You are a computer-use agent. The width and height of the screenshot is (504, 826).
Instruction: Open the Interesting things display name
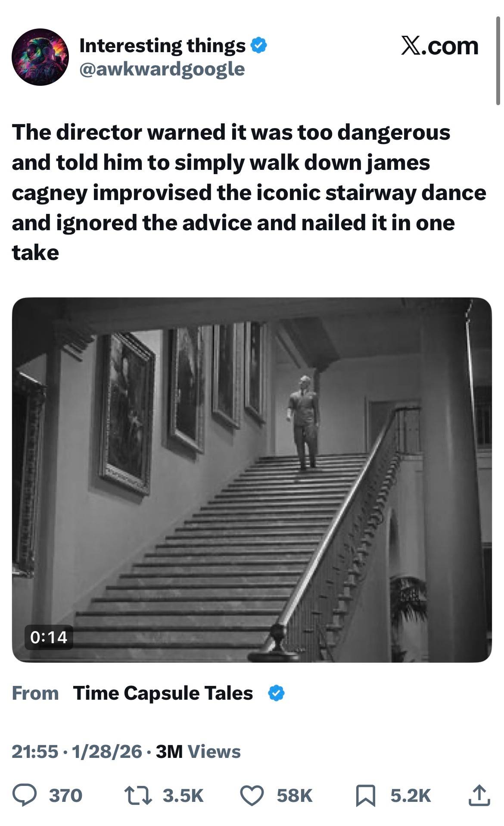coord(162,45)
